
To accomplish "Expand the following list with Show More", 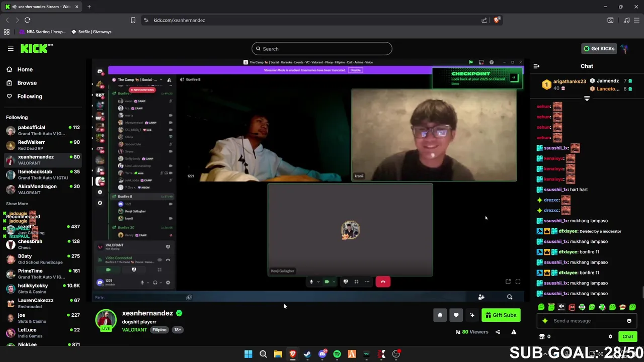I will click(x=17, y=204).
